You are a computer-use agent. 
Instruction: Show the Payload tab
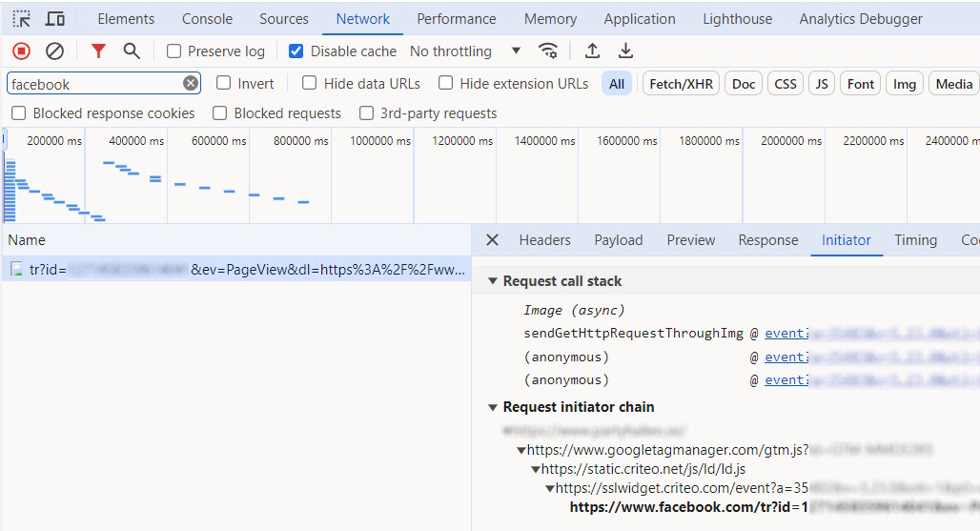coord(618,240)
